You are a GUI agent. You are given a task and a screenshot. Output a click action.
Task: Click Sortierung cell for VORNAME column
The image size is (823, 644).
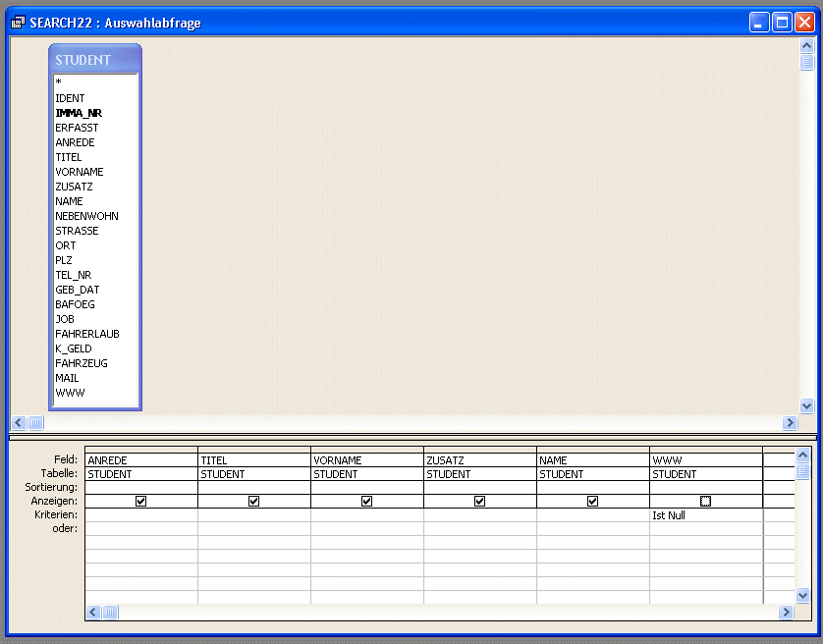(367, 488)
